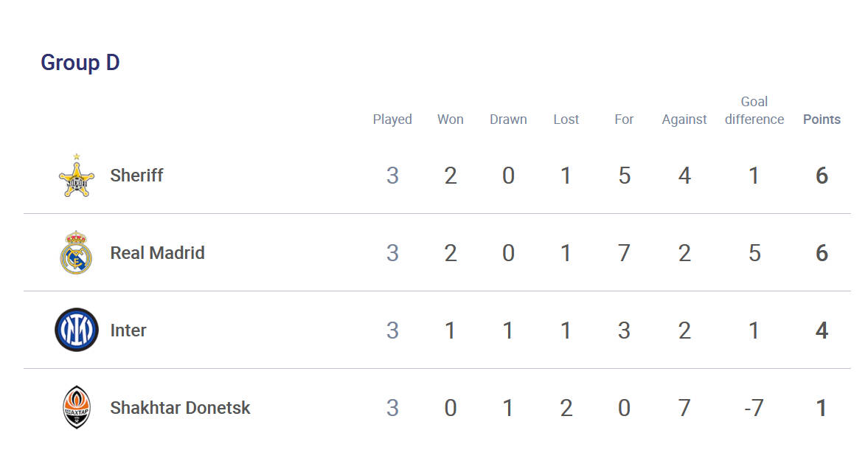Screen dimensions: 868x464
Task: Click the Real Madrid crest icon
Action: (77, 253)
